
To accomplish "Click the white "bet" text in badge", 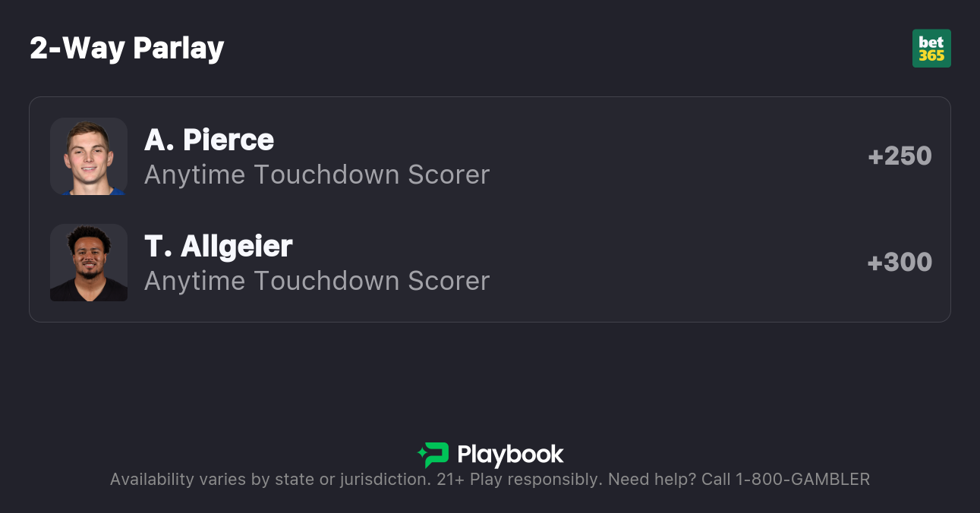I will coord(931,42).
